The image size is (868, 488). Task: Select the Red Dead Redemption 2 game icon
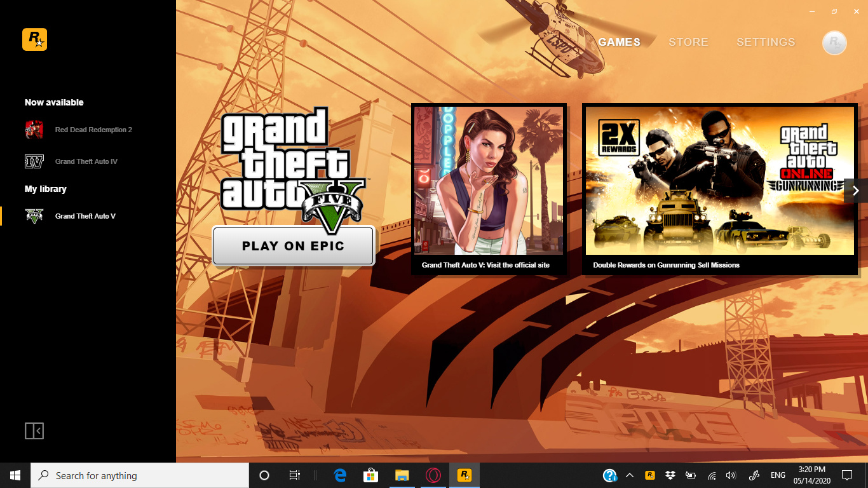(34, 130)
